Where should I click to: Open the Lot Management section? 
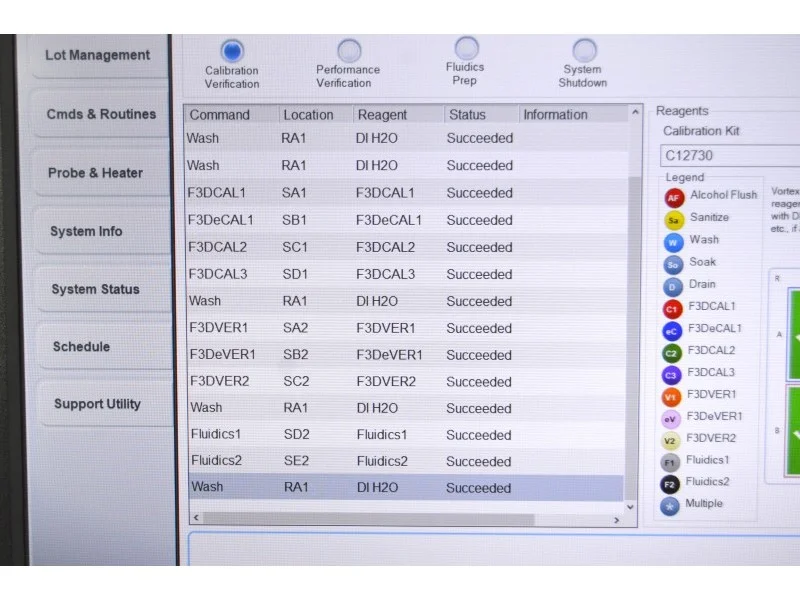click(x=98, y=56)
